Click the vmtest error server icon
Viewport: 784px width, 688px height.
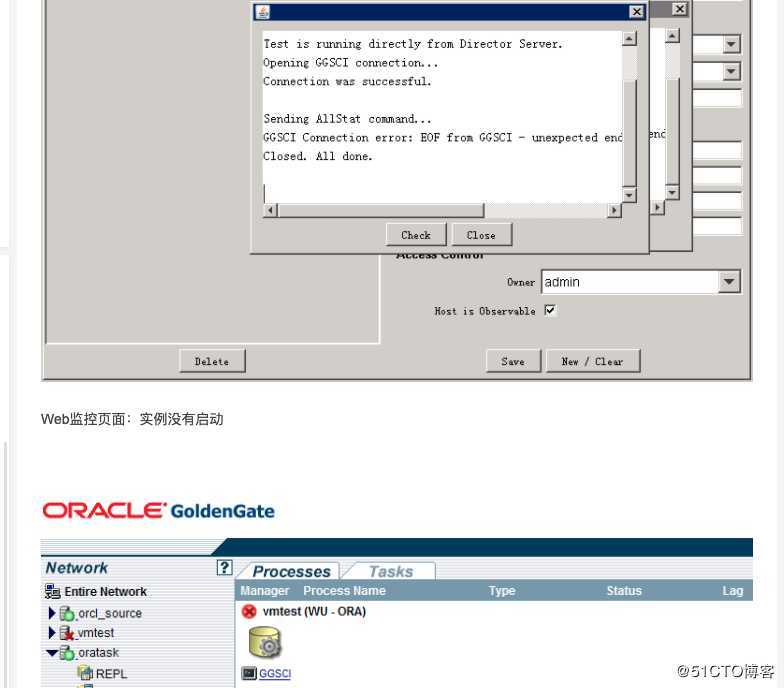point(67,633)
